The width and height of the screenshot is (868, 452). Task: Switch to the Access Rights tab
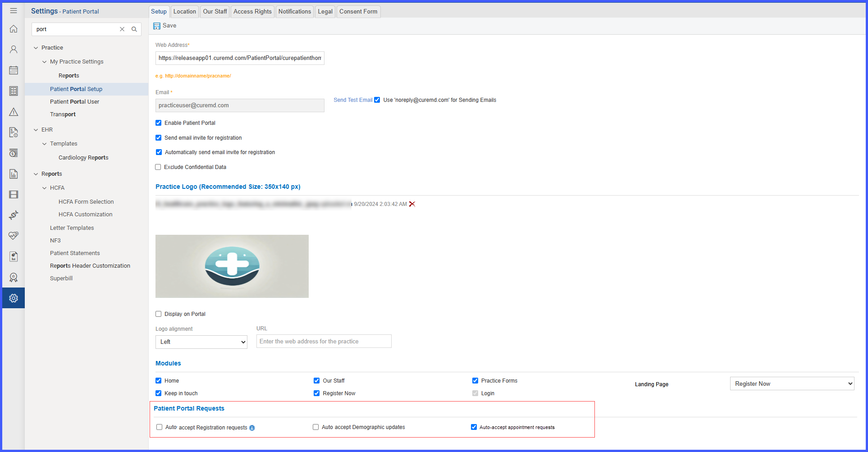coord(252,12)
